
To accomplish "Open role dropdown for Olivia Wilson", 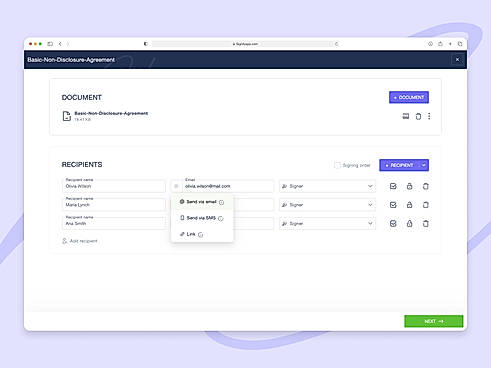I will (x=327, y=186).
